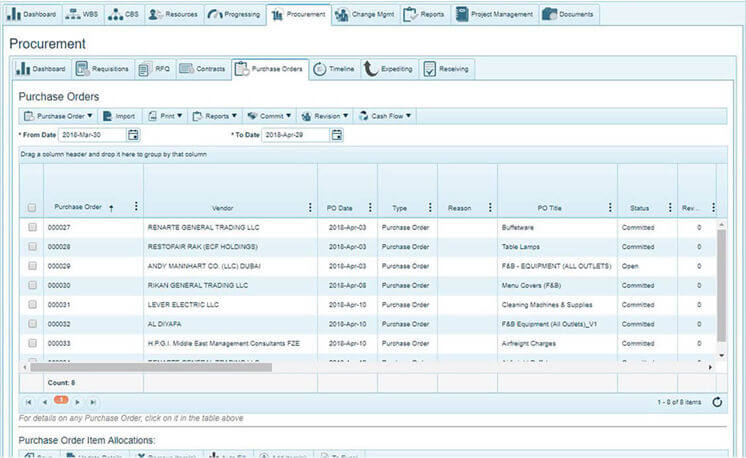Expand the Cash Flow dropdown
Screen dimensions: 746x458
385,116
